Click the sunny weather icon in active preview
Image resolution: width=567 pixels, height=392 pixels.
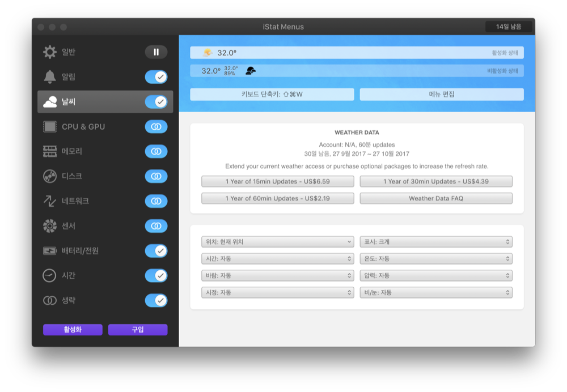pyautogui.click(x=208, y=53)
